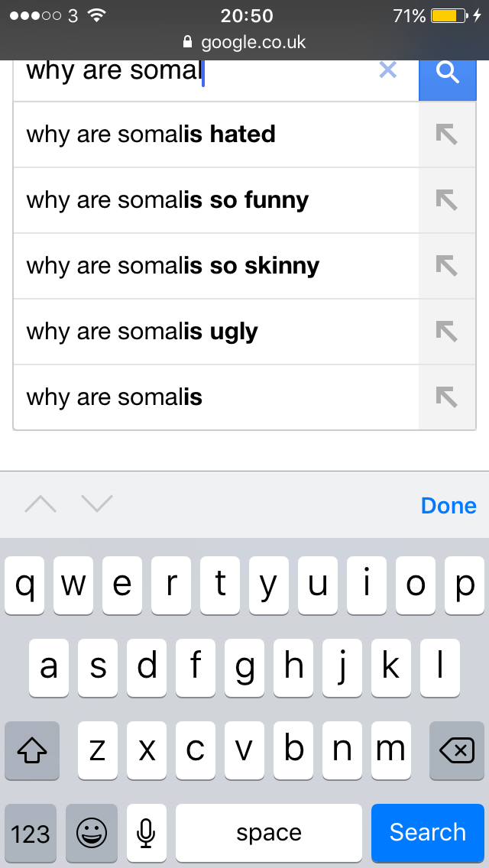The image size is (489, 868).
Task: Tap the blue Search key
Action: (x=428, y=833)
